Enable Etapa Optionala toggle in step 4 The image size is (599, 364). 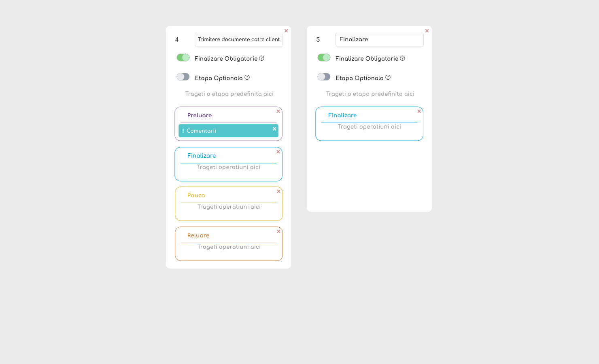[x=183, y=77]
